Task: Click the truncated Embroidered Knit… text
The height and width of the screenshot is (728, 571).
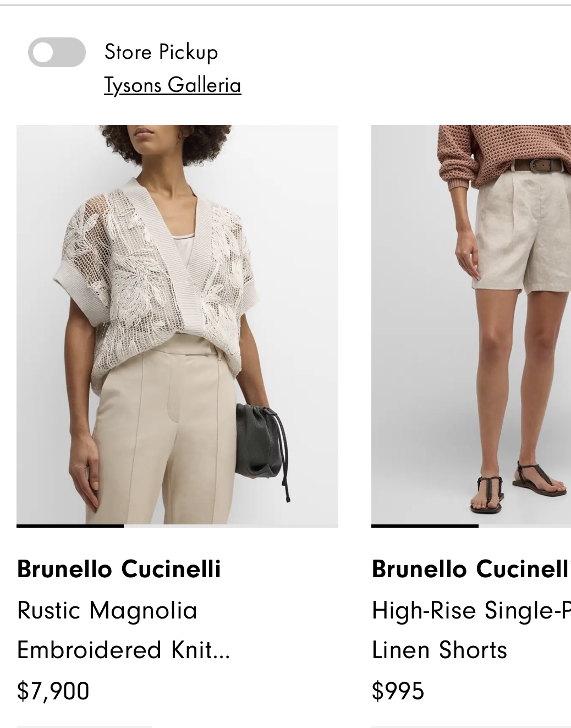Action: [124, 650]
